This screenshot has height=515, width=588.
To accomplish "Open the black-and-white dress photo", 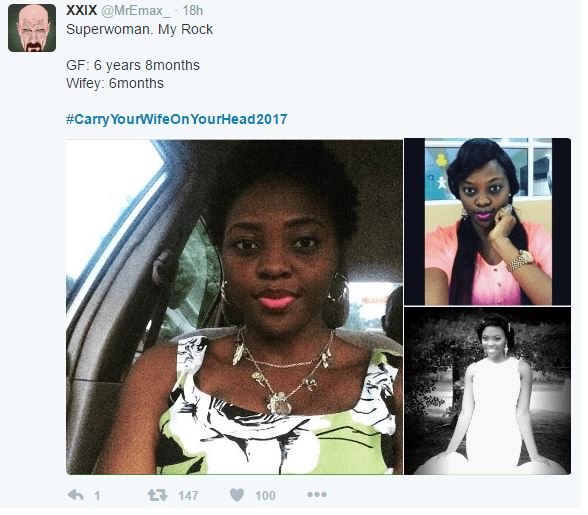I will (488, 391).
